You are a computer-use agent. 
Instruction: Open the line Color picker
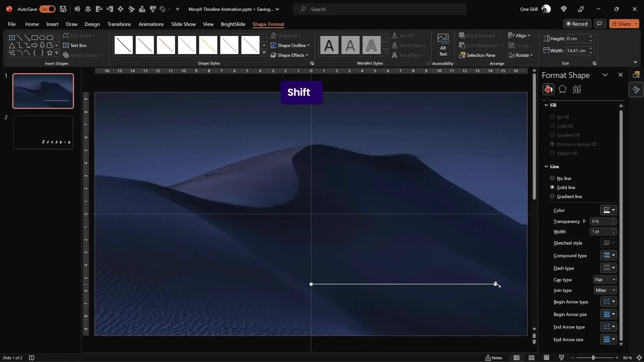coord(608,210)
